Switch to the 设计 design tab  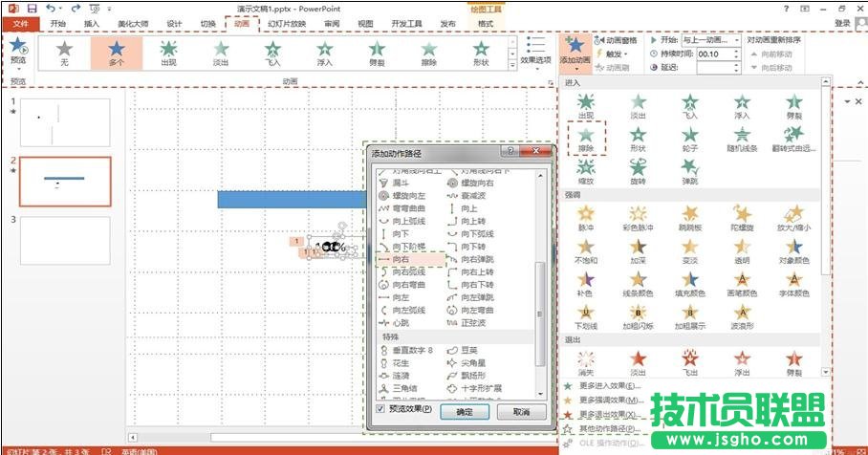pos(174,24)
